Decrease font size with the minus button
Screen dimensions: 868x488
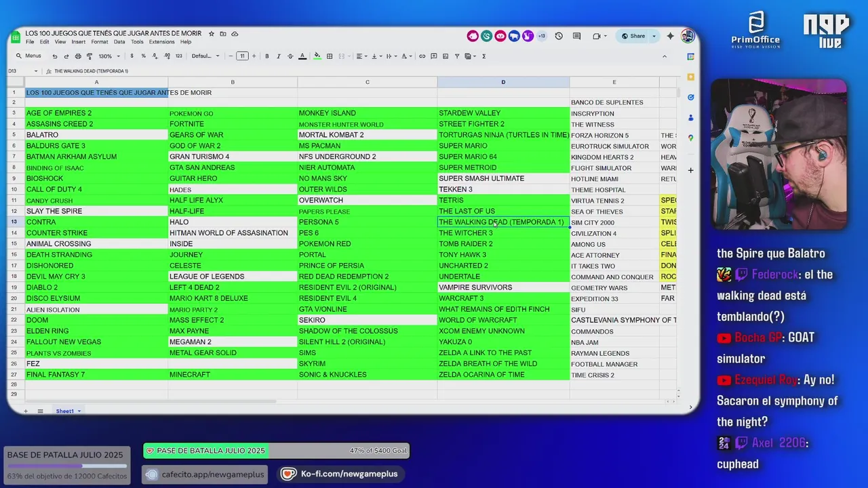pyautogui.click(x=231, y=56)
